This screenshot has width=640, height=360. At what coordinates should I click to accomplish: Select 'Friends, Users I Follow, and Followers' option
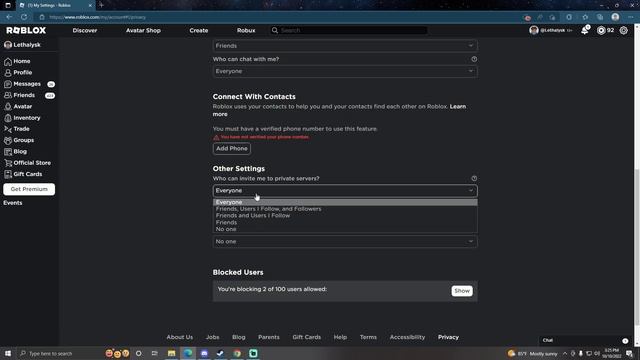point(345,209)
